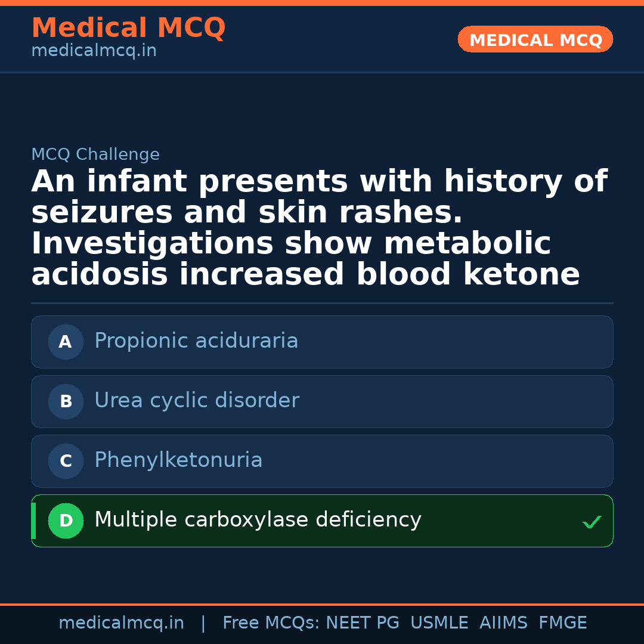Open medicalmcq.in link under header title

point(94,51)
